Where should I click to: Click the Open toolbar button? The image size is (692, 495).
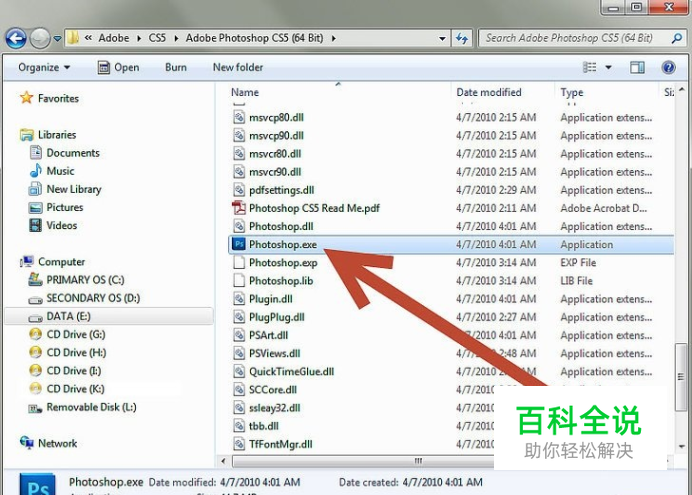pos(118,68)
